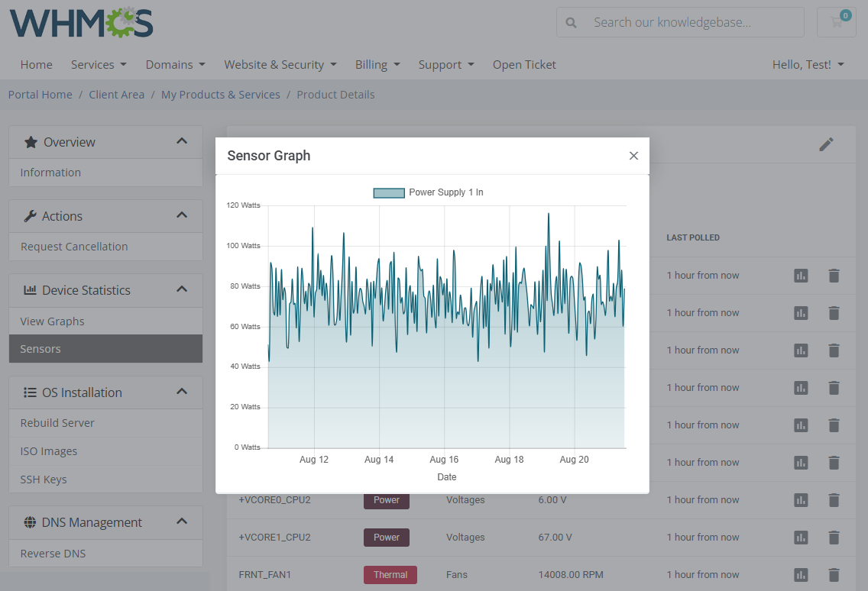This screenshot has width=868, height=591.
Task: Click the wrench icon beside Actions
Action: 31,215
